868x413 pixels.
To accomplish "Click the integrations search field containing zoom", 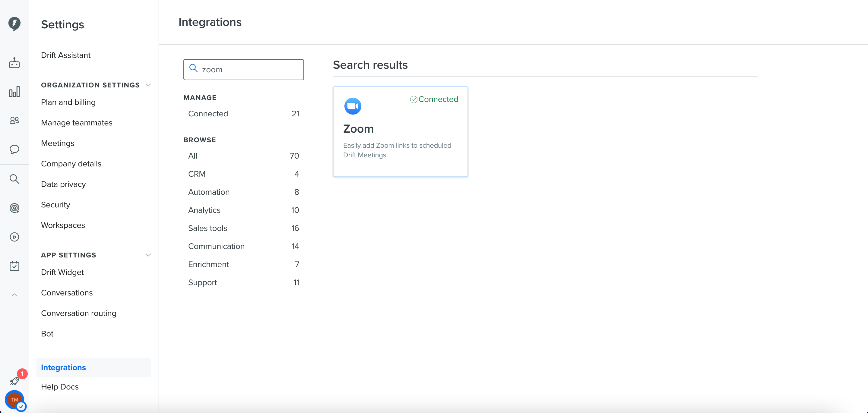I will (243, 70).
